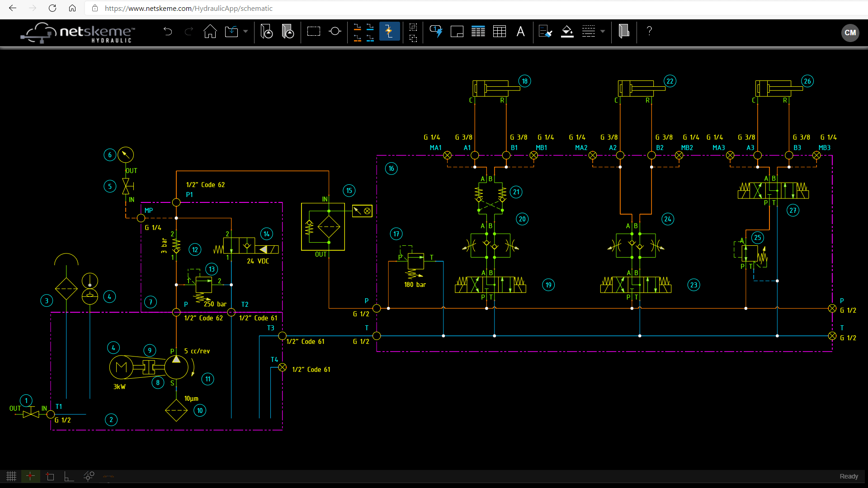This screenshot has height=488, width=868.
Task: Reload the page in the browser
Action: coord(52,8)
